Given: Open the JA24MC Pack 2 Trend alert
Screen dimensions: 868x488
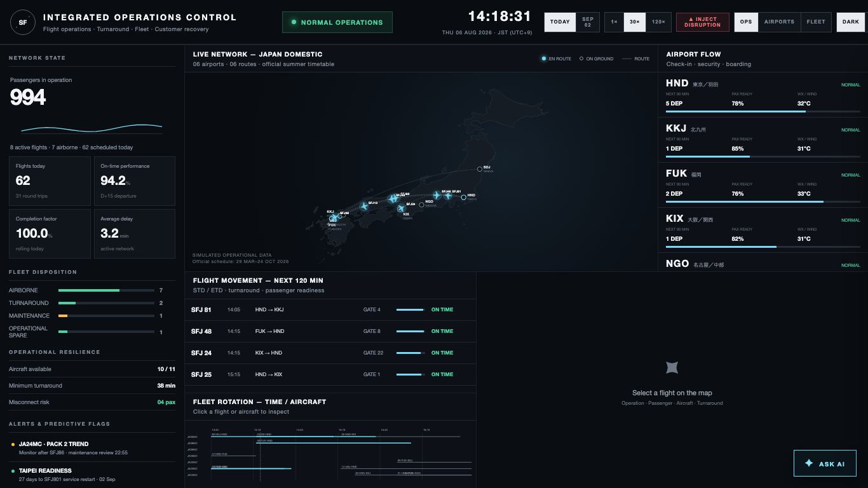Looking at the screenshot, I should pyautogui.click(x=92, y=448).
